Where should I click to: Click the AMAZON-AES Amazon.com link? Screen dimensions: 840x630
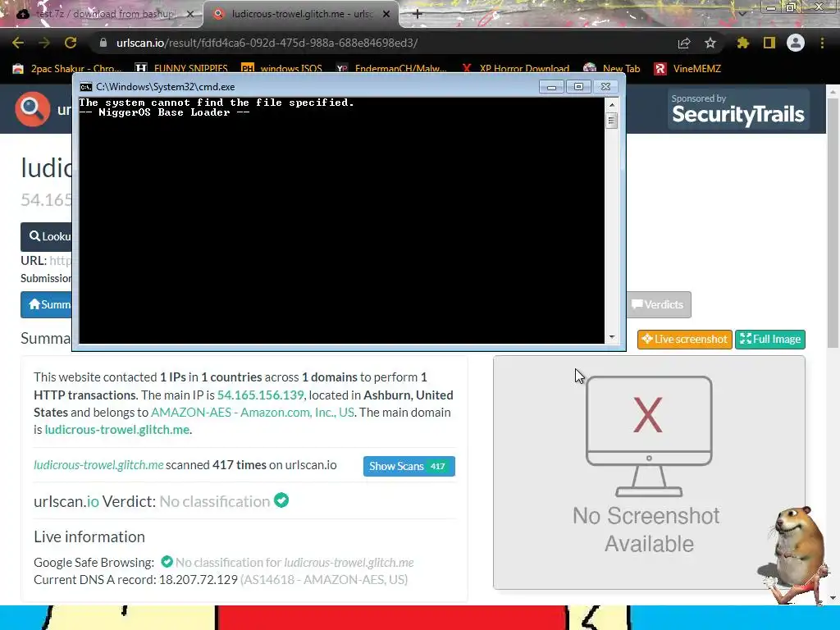253,413
